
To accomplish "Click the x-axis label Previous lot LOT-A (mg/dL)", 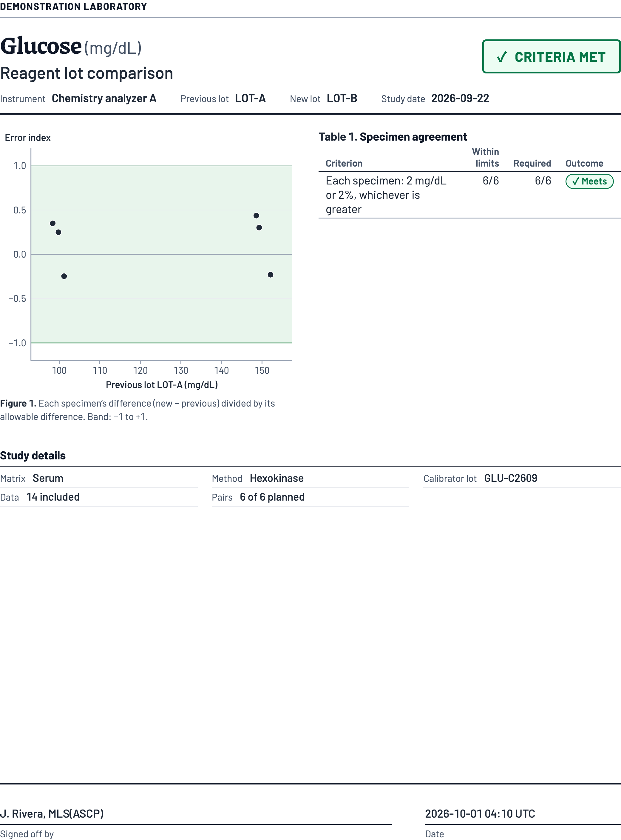I will [162, 385].
